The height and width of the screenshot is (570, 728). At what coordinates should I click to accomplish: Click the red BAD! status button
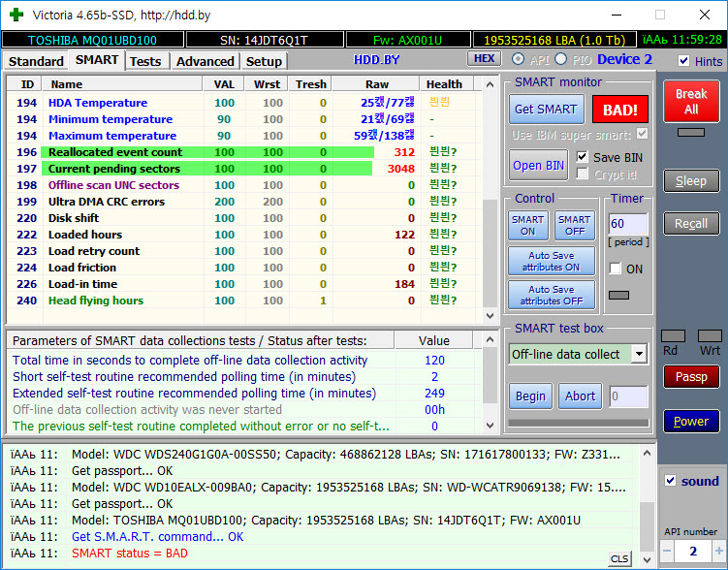pyautogui.click(x=619, y=110)
